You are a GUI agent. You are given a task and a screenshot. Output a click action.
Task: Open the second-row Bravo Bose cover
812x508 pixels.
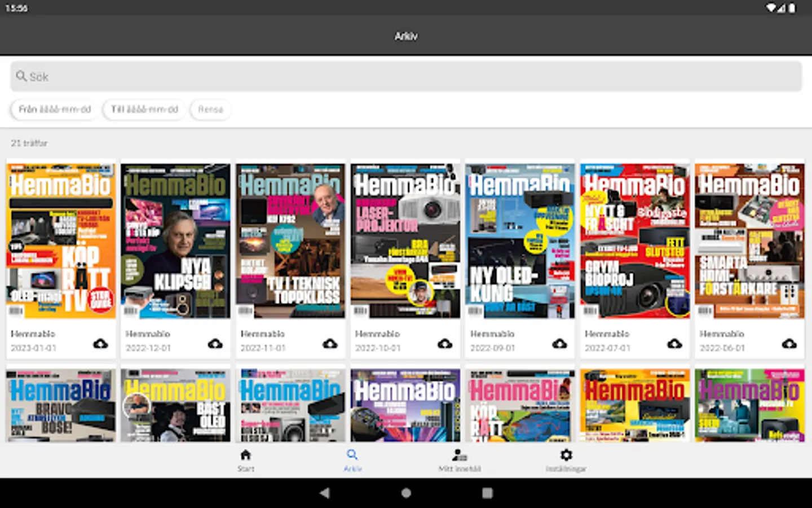[61, 405]
